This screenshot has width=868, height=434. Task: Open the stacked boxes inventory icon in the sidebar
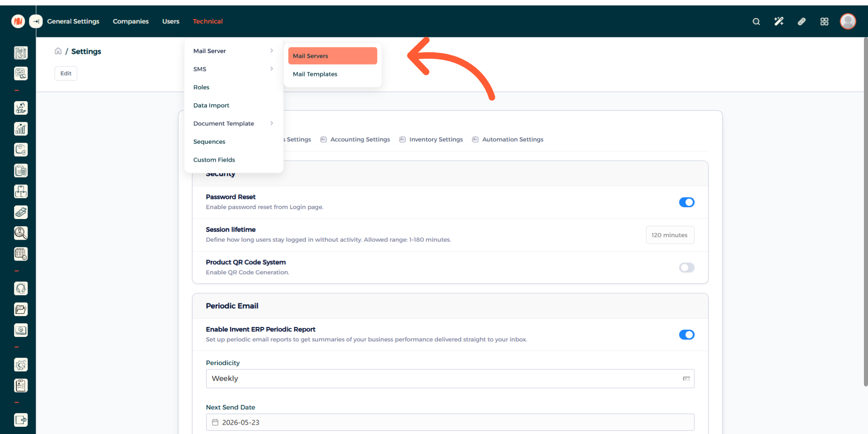tap(21, 191)
